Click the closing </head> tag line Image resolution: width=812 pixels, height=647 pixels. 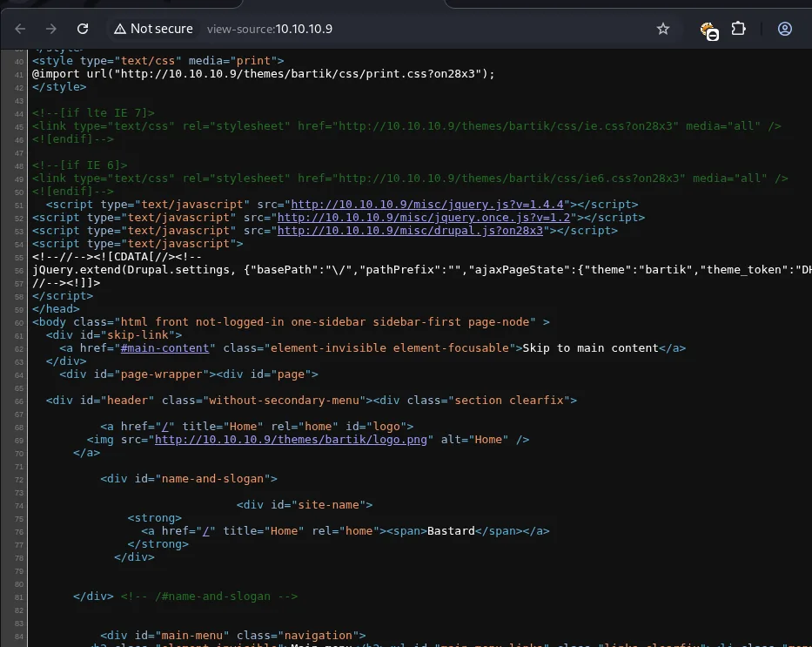[56, 309]
